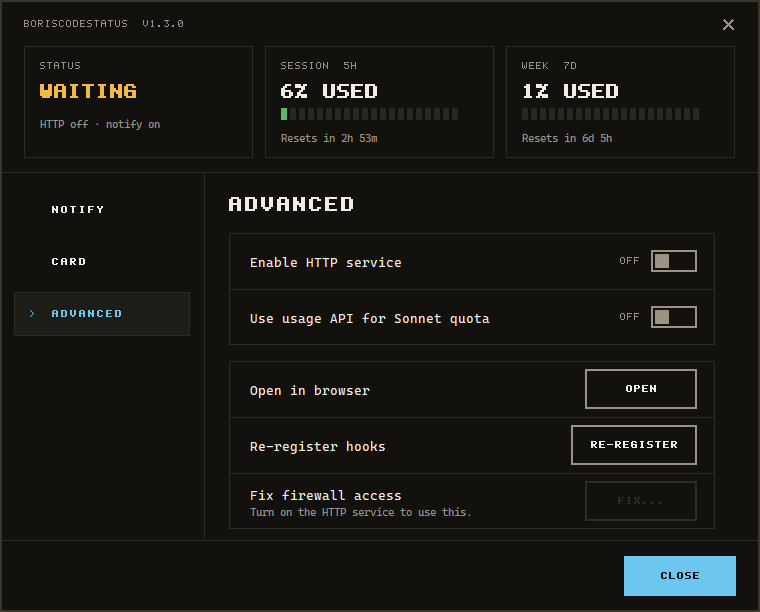The height and width of the screenshot is (612, 760).
Task: Click the Re-register hooks button
Action: tap(634, 445)
